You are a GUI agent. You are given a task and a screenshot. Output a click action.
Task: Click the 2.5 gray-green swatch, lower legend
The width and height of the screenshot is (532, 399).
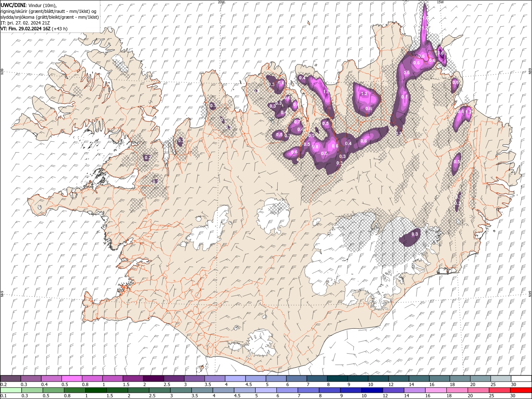click(159, 390)
